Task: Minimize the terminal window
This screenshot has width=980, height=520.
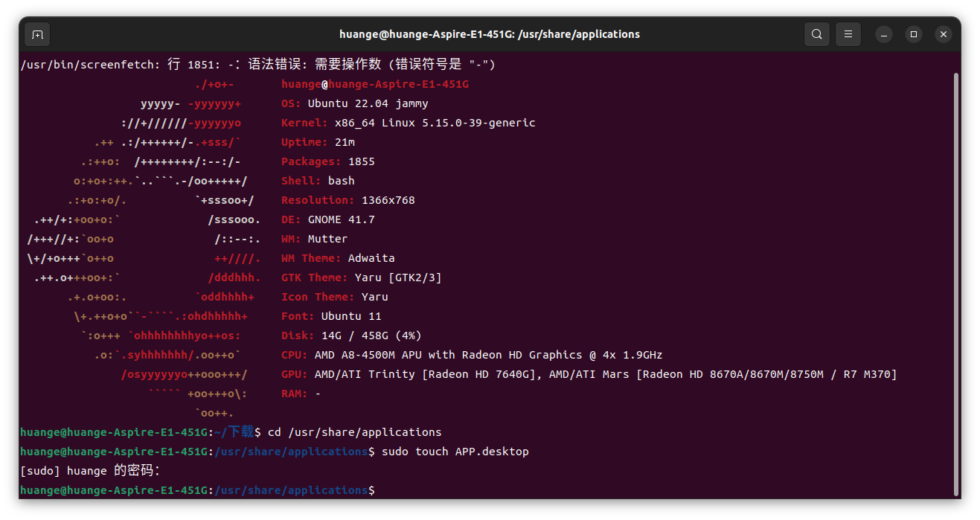Action: (883, 34)
